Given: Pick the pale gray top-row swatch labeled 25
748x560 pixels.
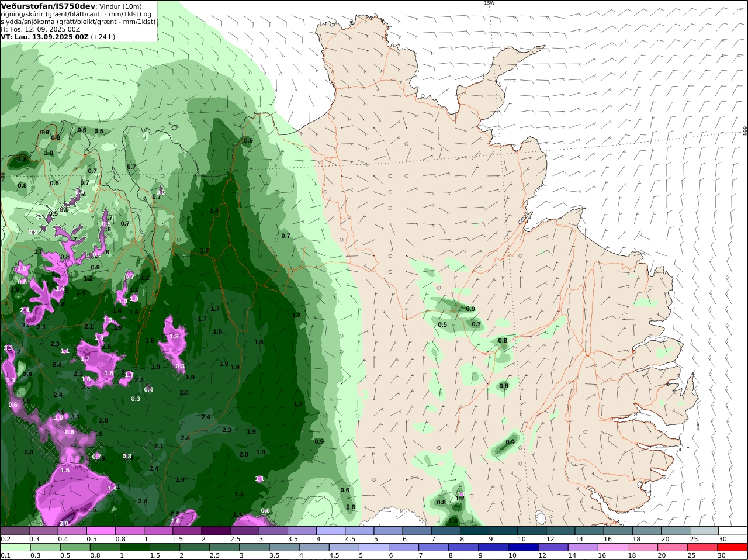Looking at the screenshot, I should 704,531.
